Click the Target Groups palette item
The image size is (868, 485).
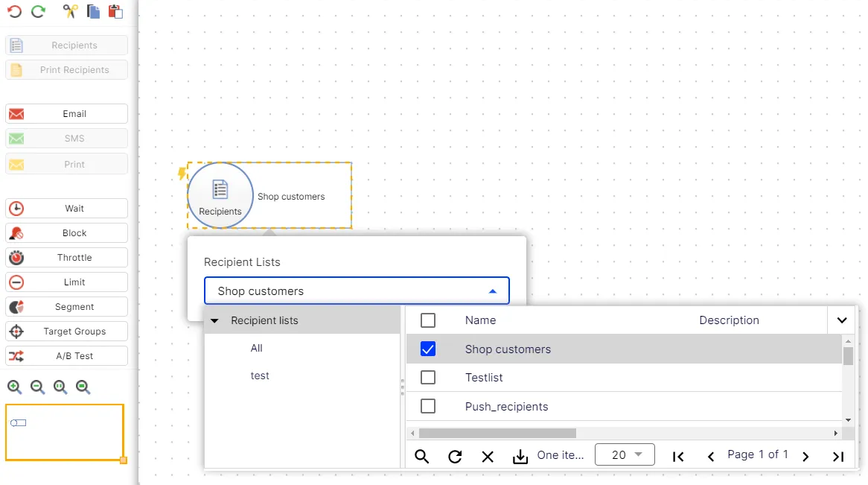[x=66, y=332]
